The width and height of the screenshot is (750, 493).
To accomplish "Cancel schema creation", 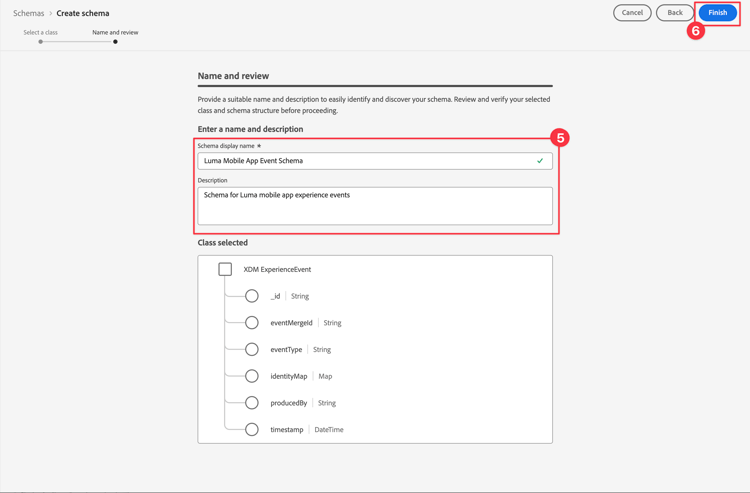I will click(x=632, y=13).
